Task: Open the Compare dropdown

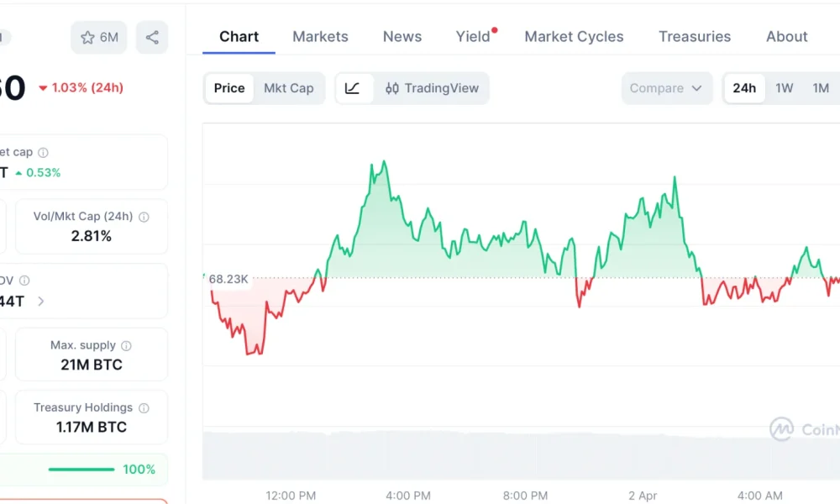Action: click(x=666, y=87)
